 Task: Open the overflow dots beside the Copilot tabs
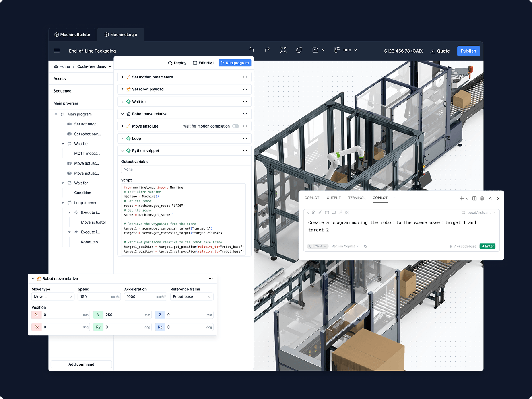[x=395, y=197]
